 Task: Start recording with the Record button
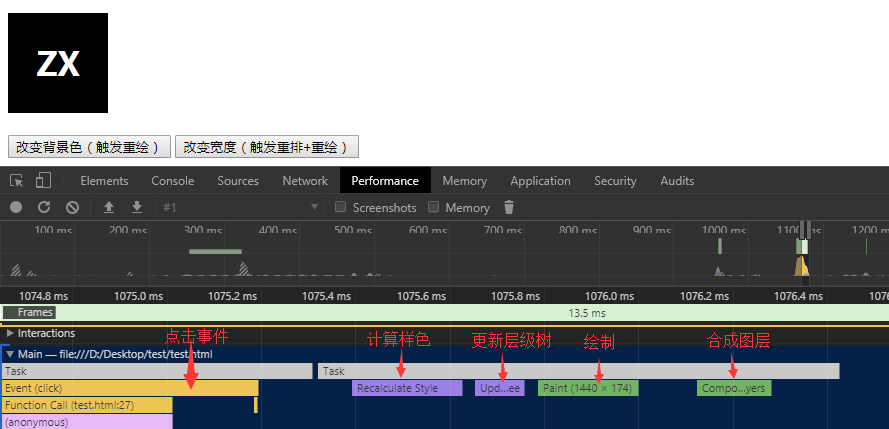[16, 207]
